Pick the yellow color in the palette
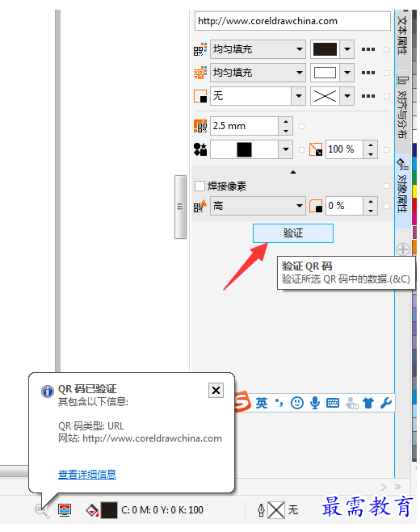 414,191
